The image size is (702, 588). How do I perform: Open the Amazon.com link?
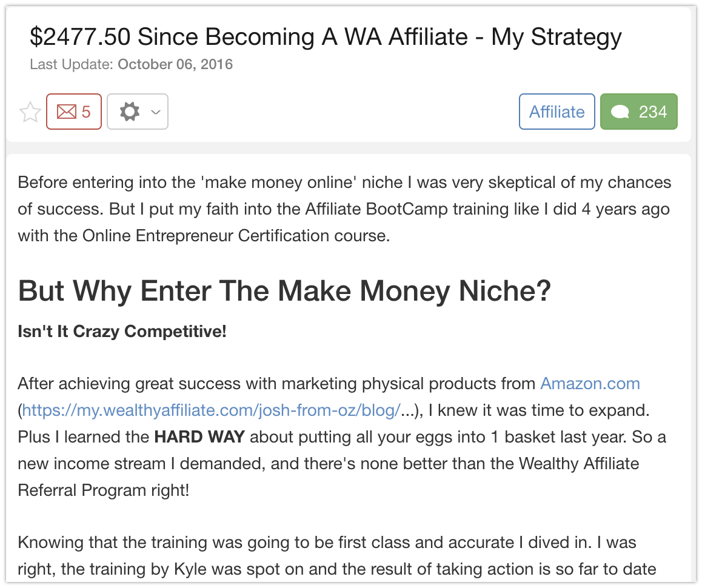click(590, 384)
